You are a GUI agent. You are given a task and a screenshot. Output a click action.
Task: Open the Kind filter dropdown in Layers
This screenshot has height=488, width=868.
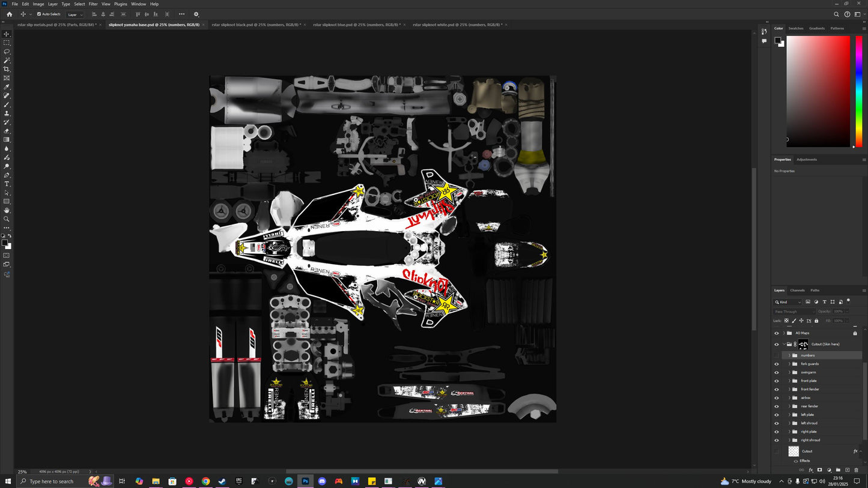point(788,302)
